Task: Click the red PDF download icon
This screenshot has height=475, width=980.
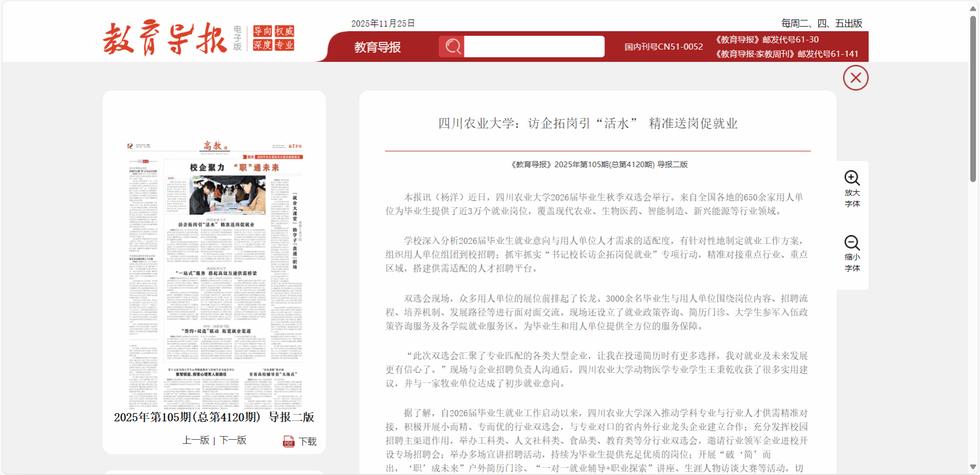Action: pos(289,441)
